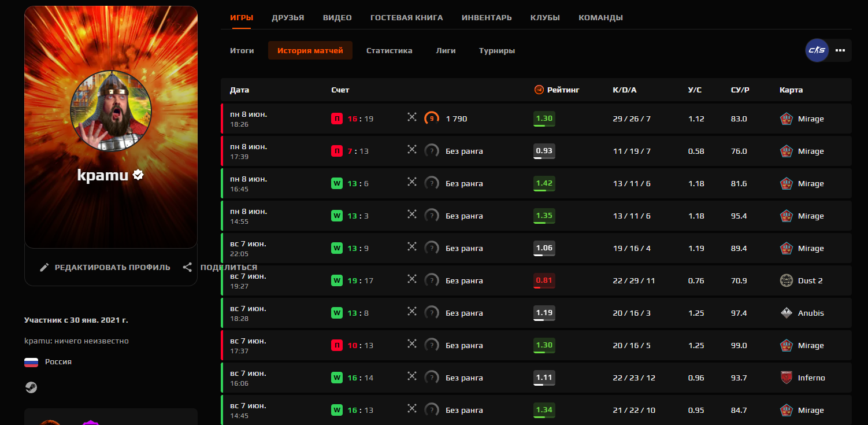
Task: Click the share icon next to Поделиться
Action: (x=187, y=267)
